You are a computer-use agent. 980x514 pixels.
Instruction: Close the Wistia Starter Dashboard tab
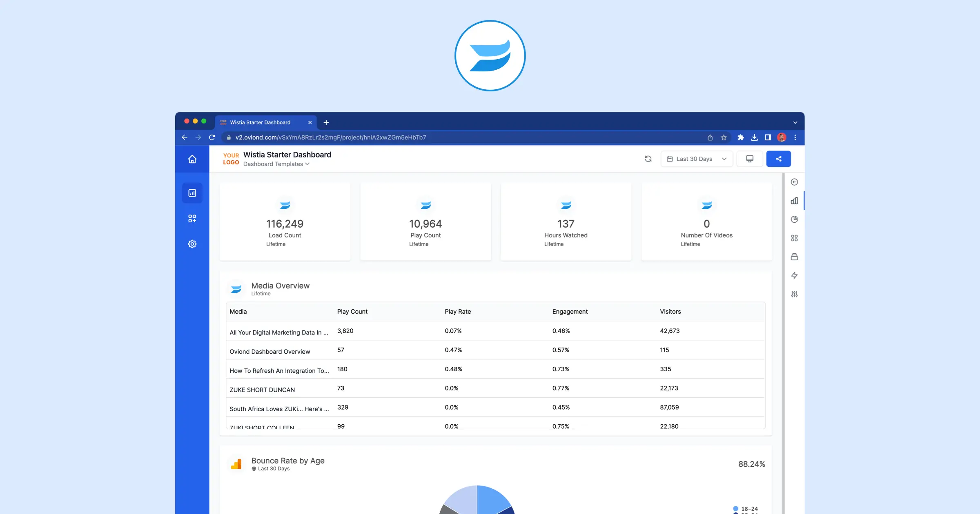(310, 122)
